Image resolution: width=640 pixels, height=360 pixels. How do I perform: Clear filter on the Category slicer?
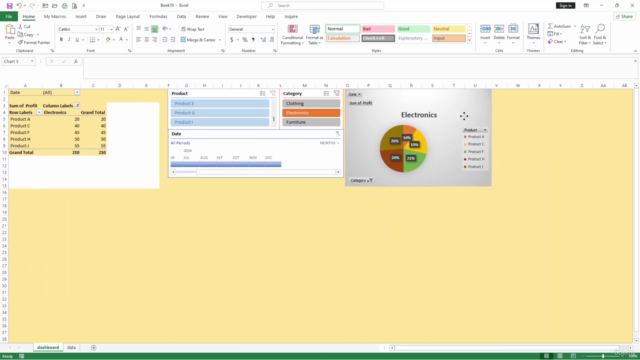tap(337, 93)
